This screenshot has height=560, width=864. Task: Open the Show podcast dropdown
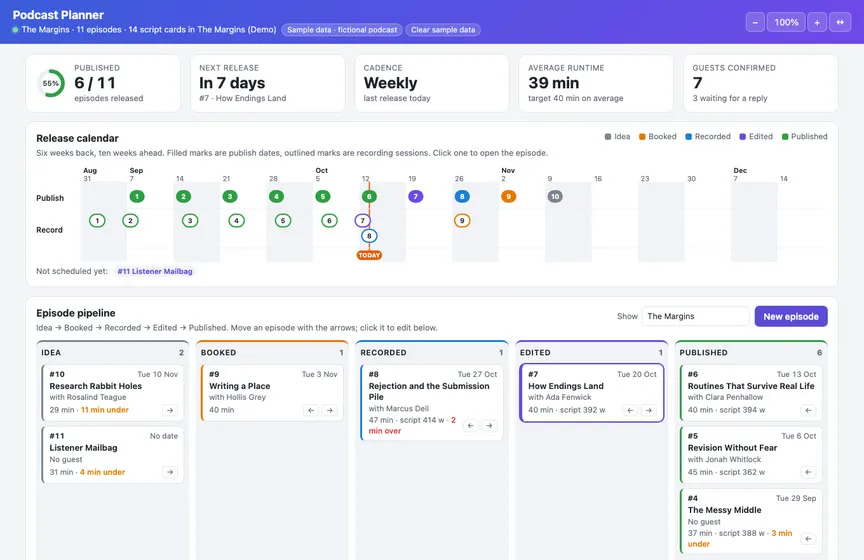695,316
